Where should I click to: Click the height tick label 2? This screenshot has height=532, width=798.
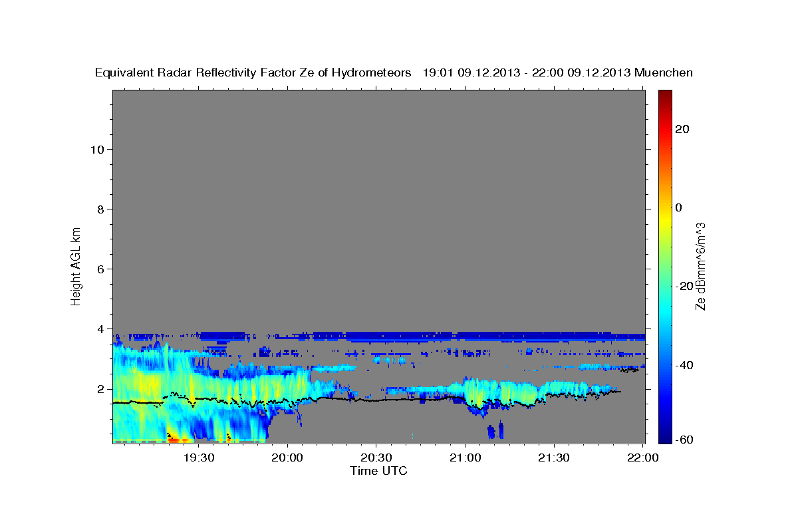[101, 388]
